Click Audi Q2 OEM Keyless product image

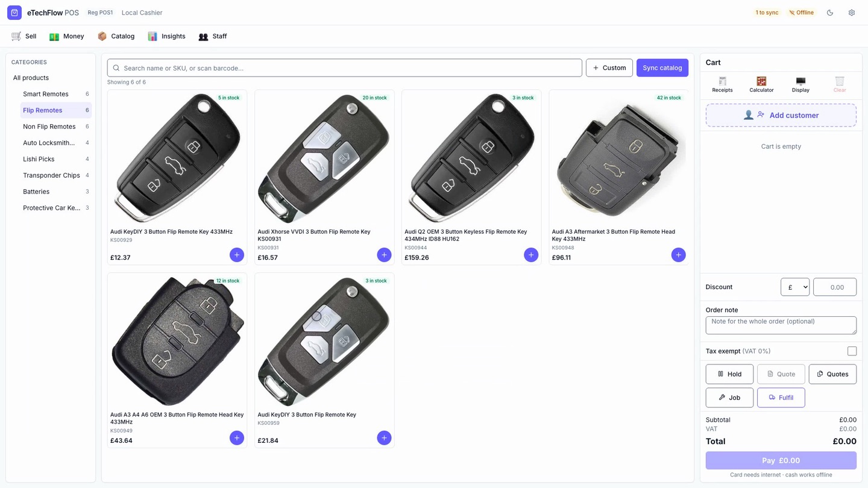[471, 158]
